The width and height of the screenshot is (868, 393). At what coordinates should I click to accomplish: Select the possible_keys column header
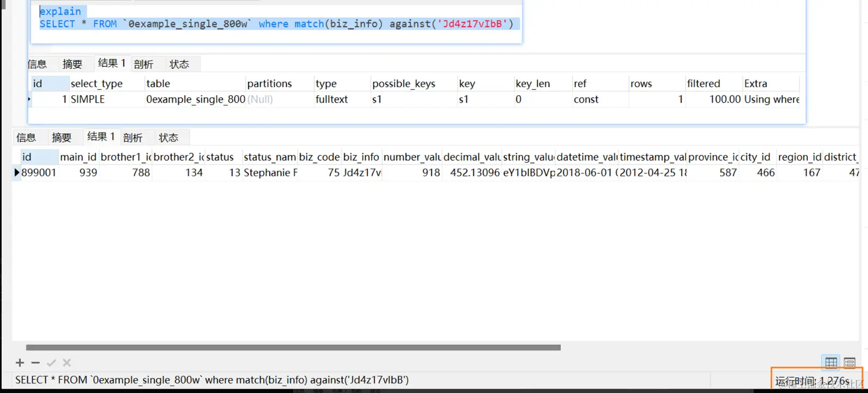pos(414,84)
